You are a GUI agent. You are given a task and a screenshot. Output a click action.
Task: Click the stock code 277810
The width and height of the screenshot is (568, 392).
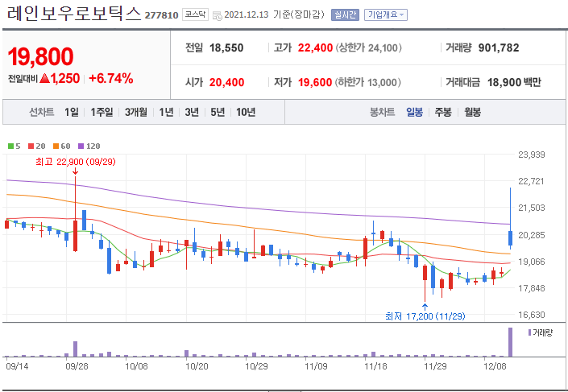(162, 15)
